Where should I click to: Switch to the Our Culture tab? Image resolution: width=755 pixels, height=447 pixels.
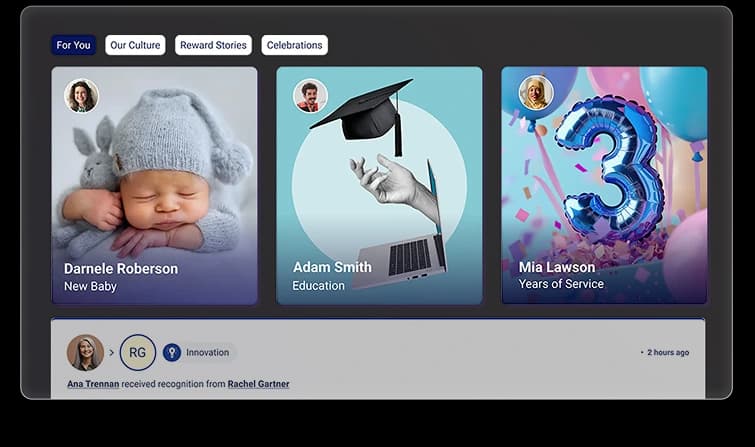pyautogui.click(x=135, y=45)
